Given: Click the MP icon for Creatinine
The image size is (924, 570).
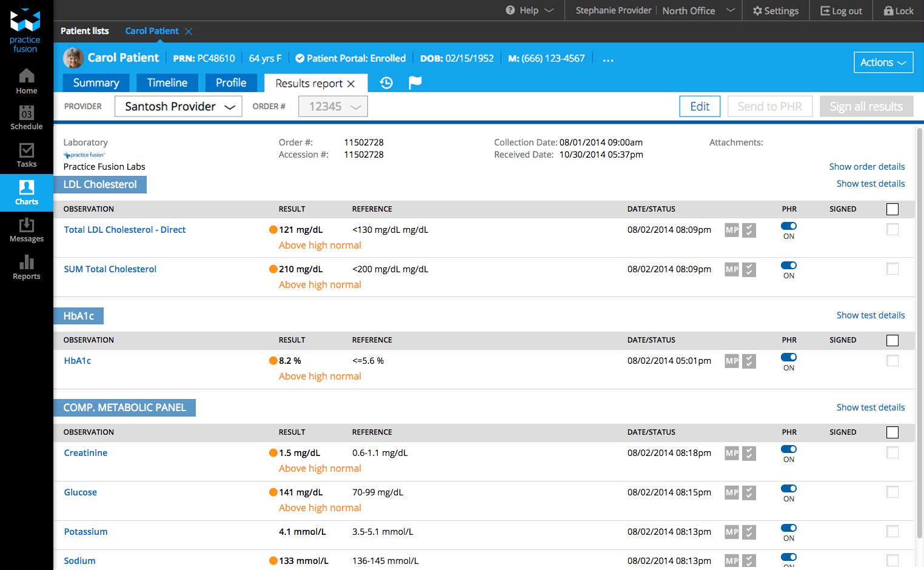Looking at the screenshot, I should (x=732, y=454).
